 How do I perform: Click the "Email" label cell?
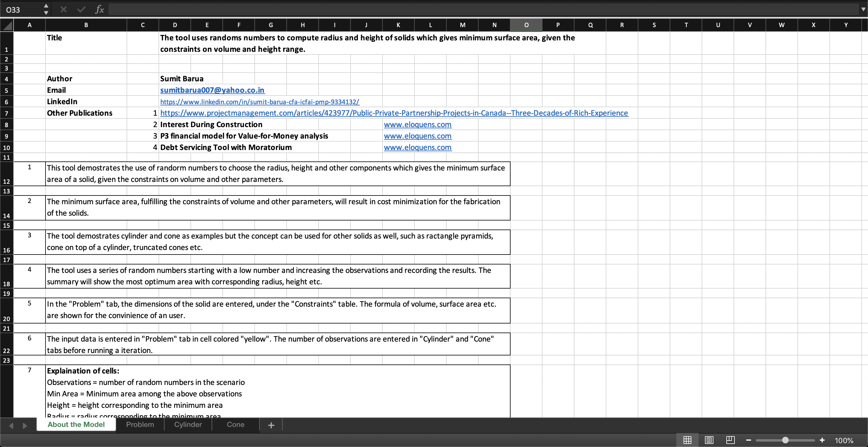pyautogui.click(x=86, y=90)
